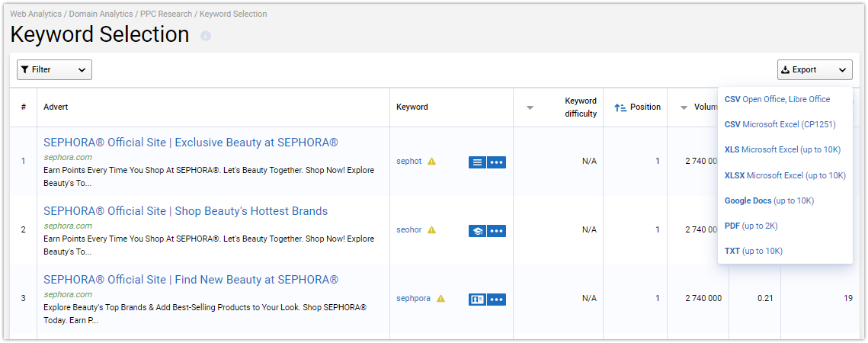Click the info icon beside Keyword Selection
Image resolution: width=868 pixels, height=343 pixels.
point(206,36)
